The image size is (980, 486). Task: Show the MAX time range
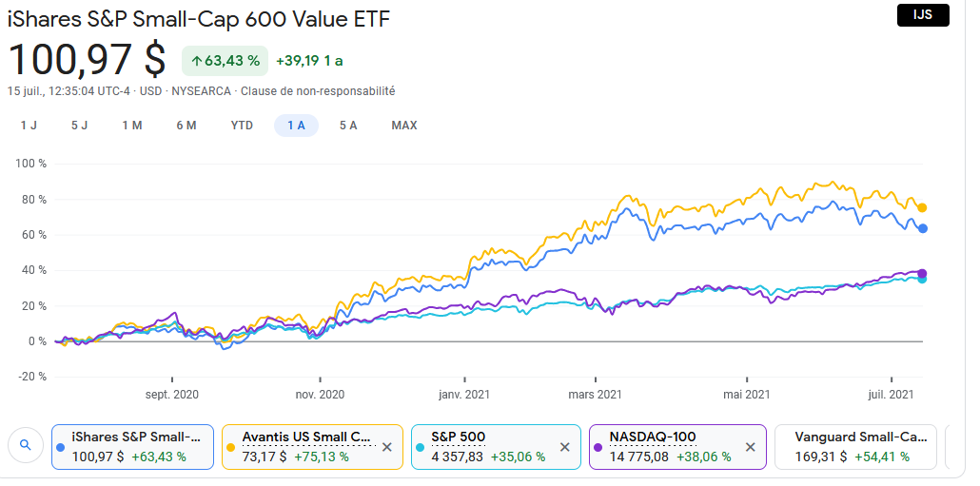tap(404, 126)
